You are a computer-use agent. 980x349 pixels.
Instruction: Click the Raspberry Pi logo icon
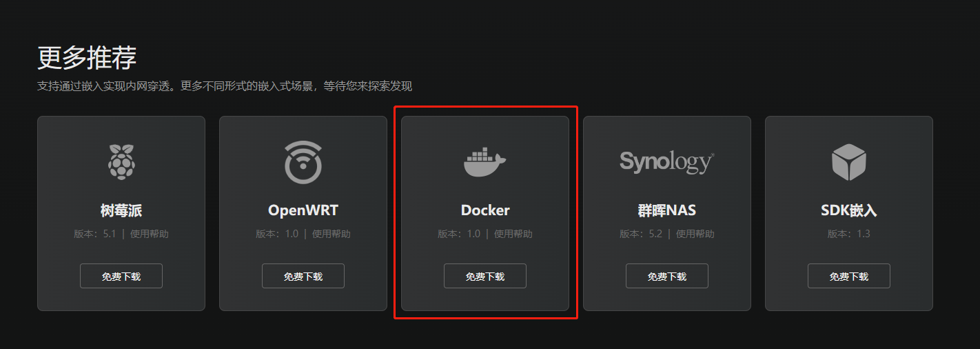pyautogui.click(x=121, y=162)
